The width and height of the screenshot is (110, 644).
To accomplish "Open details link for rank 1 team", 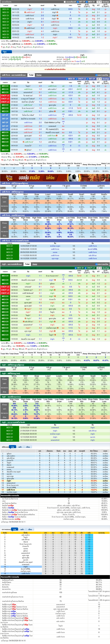I will [x=105, y=453].
